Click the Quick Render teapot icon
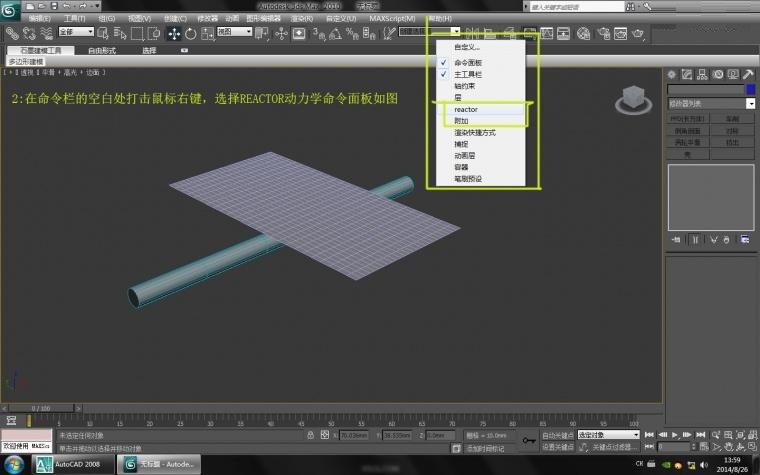 639,33
